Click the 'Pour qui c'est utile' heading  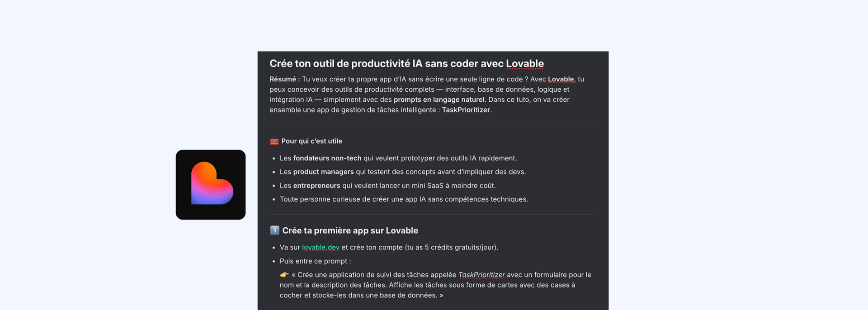pyautogui.click(x=311, y=141)
